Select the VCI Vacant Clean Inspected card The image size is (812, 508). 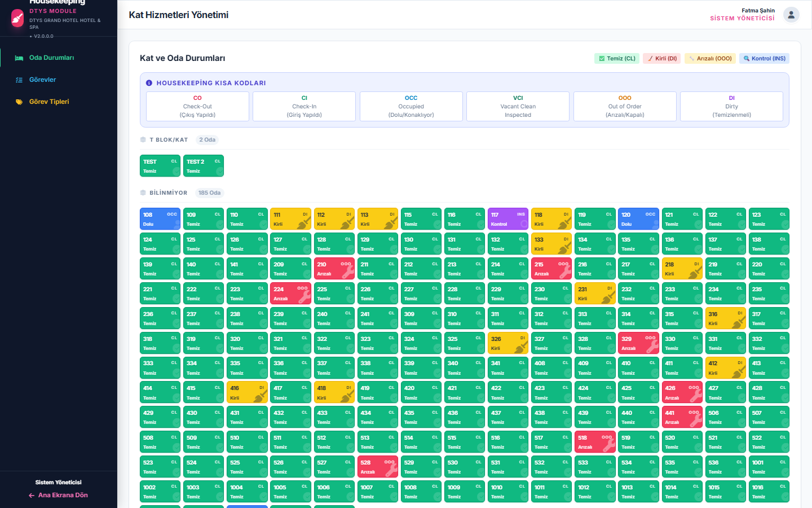point(518,106)
